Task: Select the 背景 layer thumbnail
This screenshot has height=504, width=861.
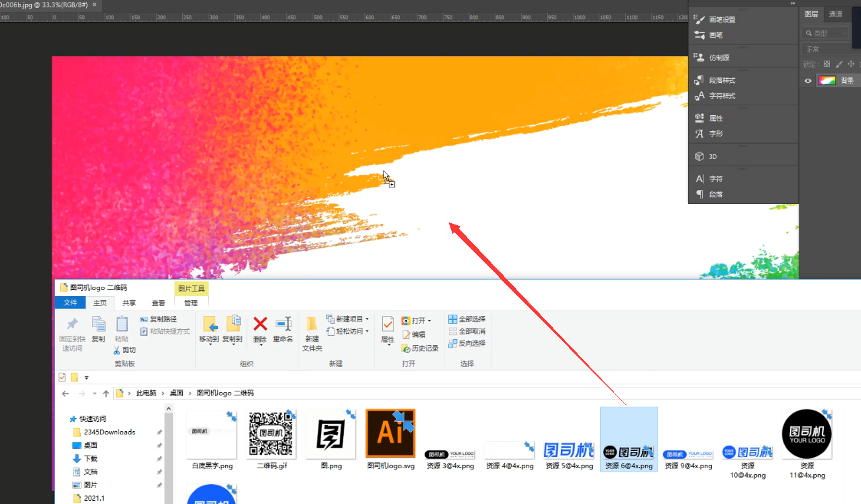Action: (x=827, y=81)
